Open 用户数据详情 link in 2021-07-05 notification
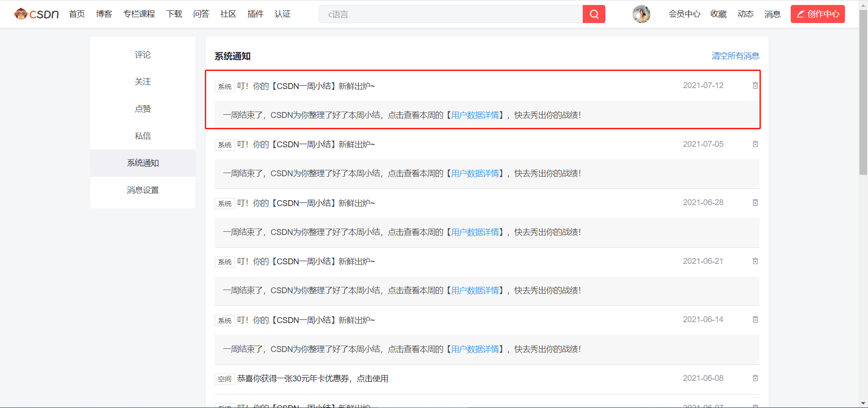868x408 pixels. [475, 174]
